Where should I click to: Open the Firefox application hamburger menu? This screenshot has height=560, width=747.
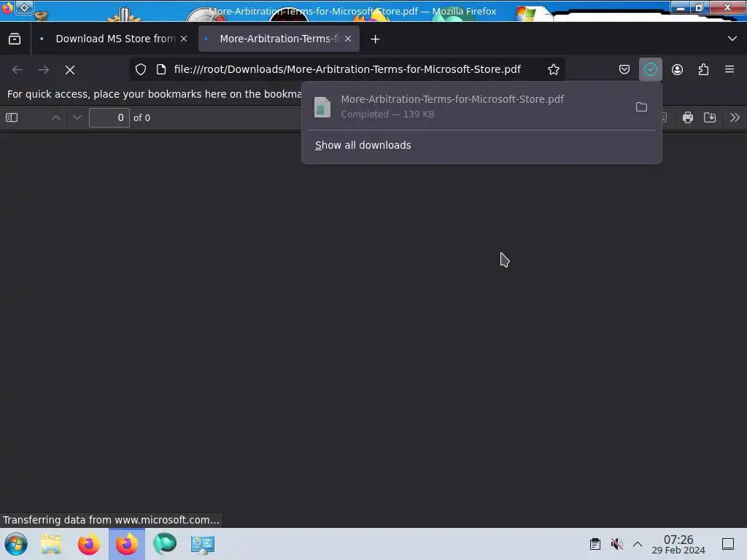coord(729,69)
